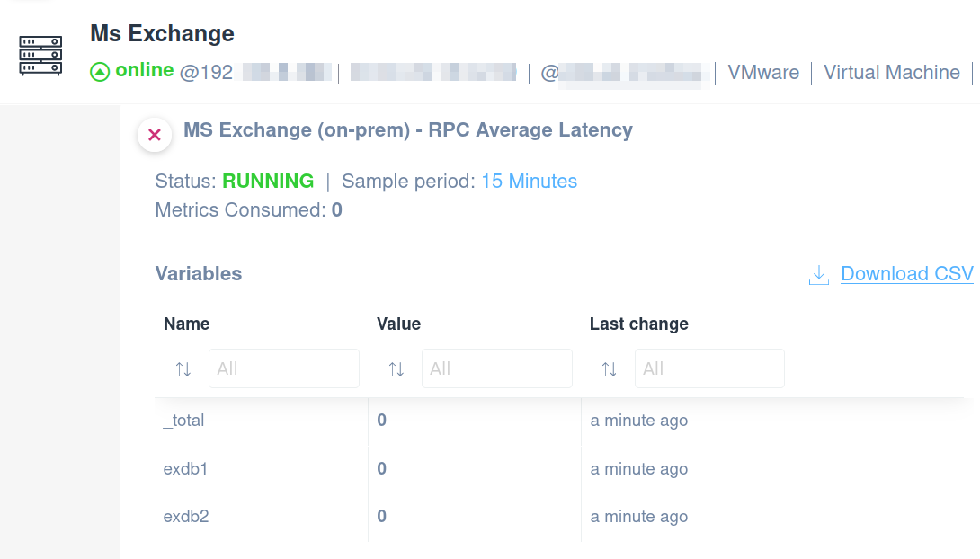980x559 pixels.
Task: Download the variables as CSV
Action: pos(907,273)
